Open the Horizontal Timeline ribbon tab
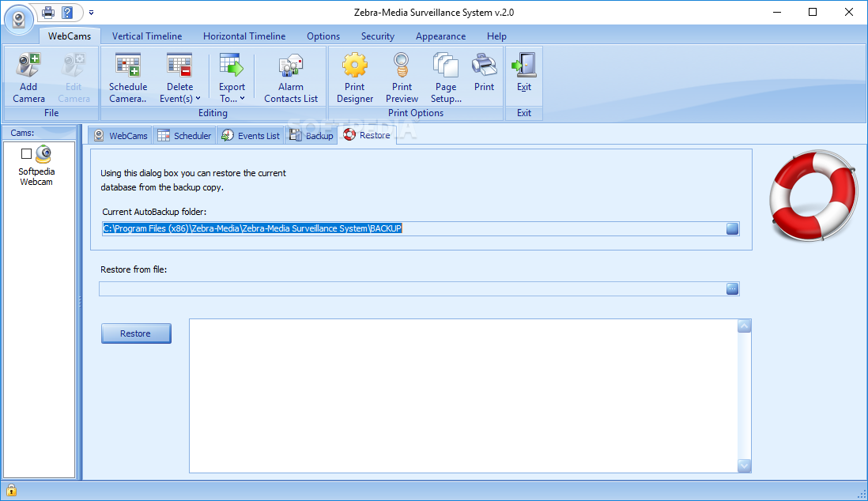 click(x=244, y=36)
